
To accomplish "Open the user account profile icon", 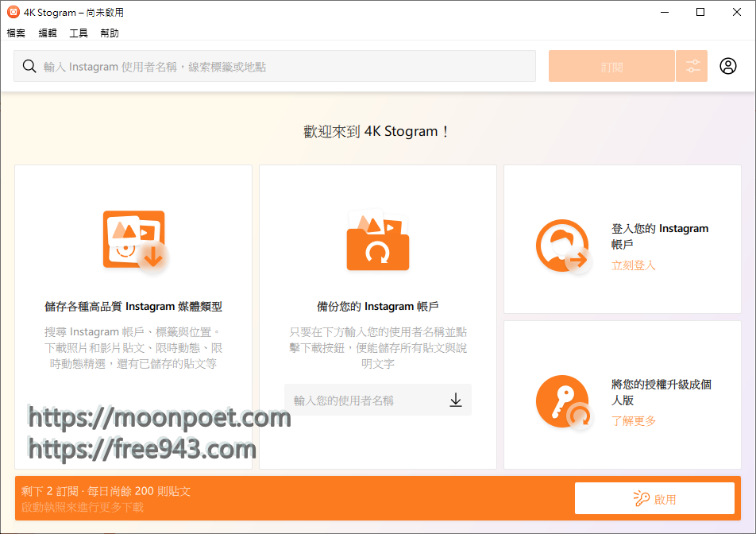I will [x=728, y=67].
